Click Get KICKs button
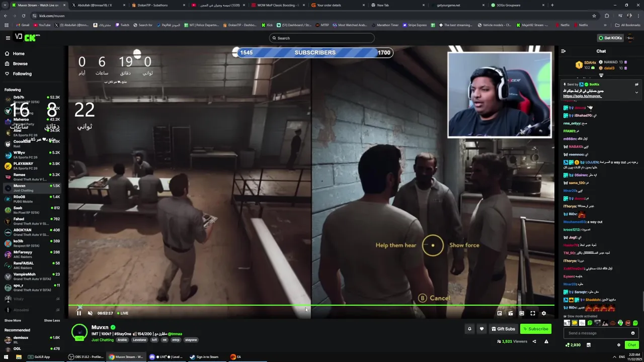 point(610,38)
